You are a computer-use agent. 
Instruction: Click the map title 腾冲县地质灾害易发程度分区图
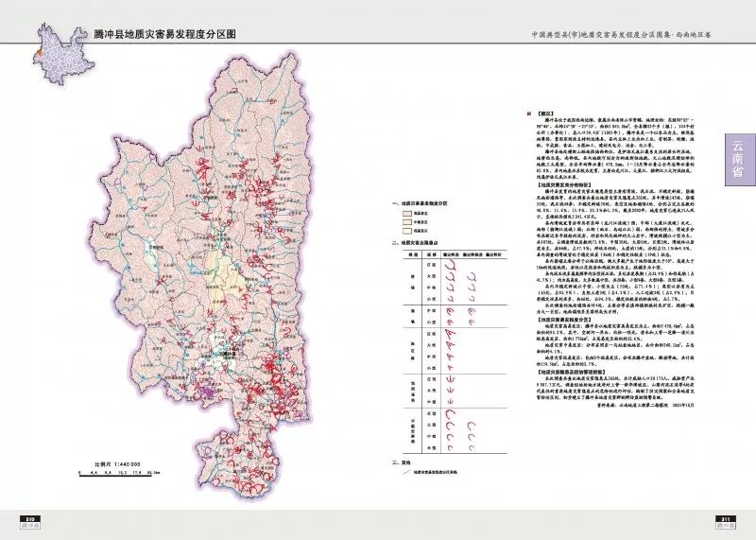pyautogui.click(x=165, y=35)
